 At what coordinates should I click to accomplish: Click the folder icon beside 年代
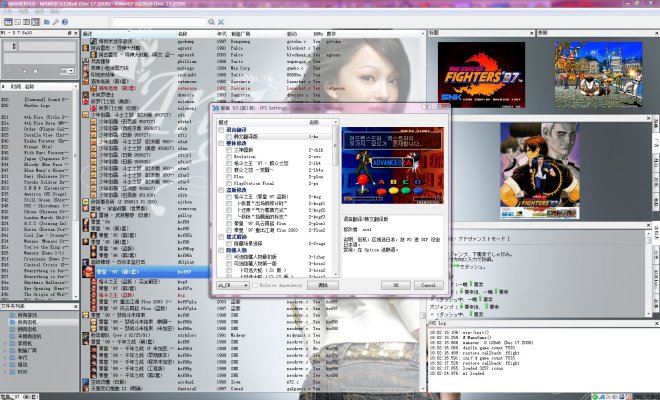pyautogui.click(x=13, y=358)
